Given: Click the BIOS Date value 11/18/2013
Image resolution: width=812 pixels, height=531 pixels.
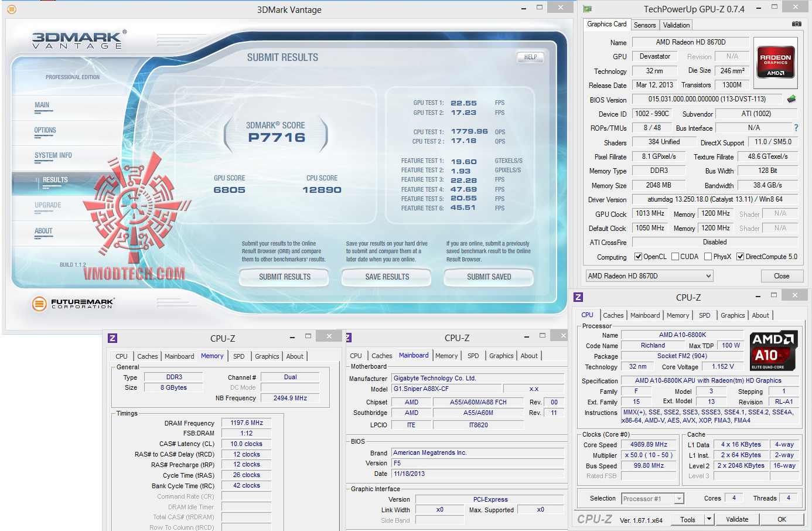Looking at the screenshot, I should click(477, 474).
